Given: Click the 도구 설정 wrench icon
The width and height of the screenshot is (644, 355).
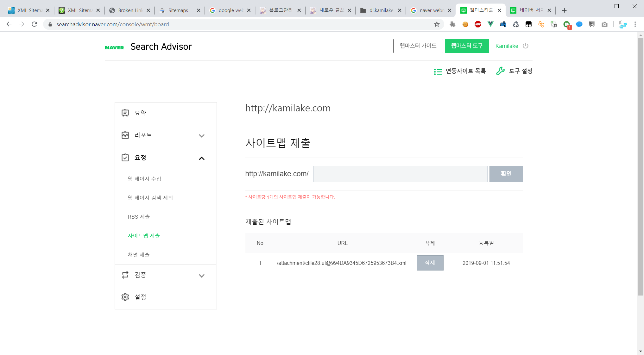Looking at the screenshot, I should coord(500,71).
